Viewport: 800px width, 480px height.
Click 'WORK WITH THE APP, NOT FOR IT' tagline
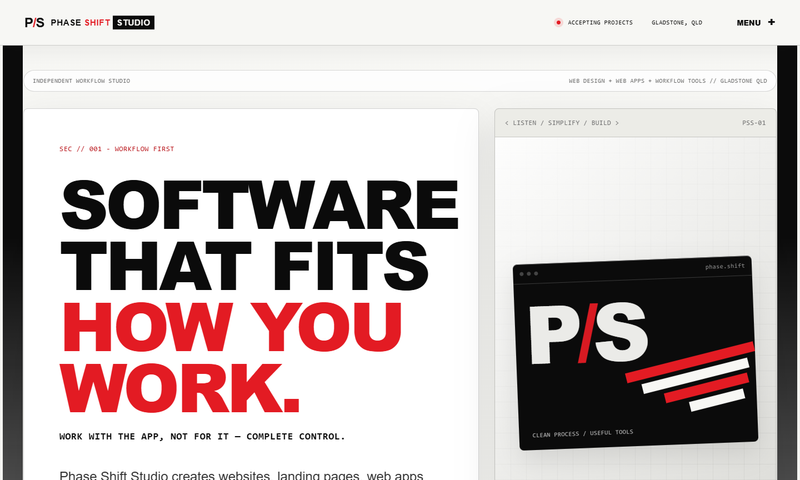(x=144, y=437)
